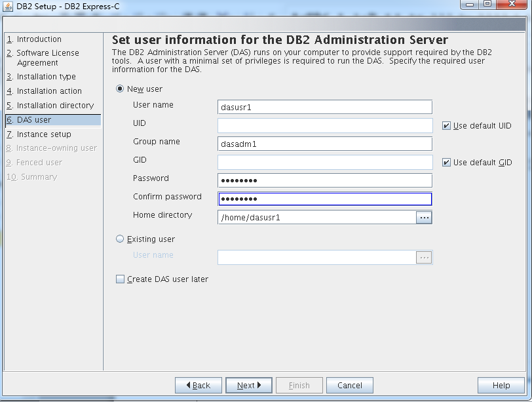Image resolution: width=532 pixels, height=402 pixels.
Task: Click the Home directory field
Action: click(x=317, y=217)
